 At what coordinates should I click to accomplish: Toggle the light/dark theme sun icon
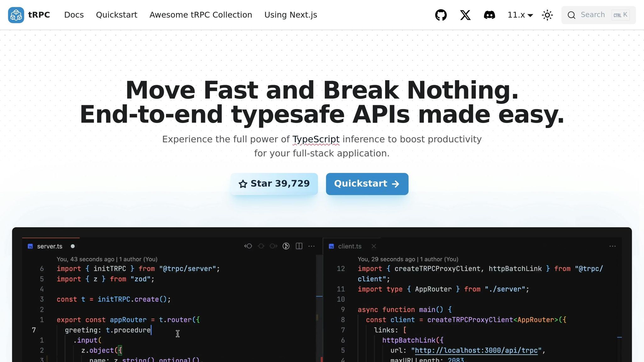tap(547, 15)
